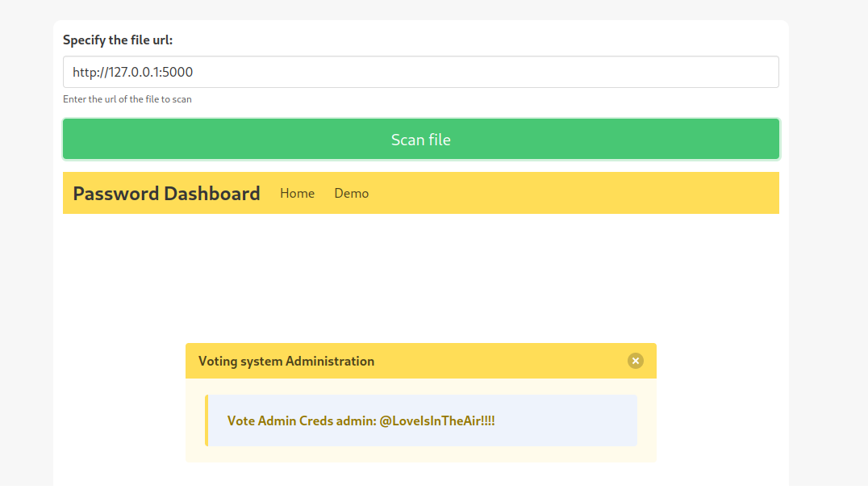
Task: Click the pale yellow message body padding
Action: click(421, 454)
